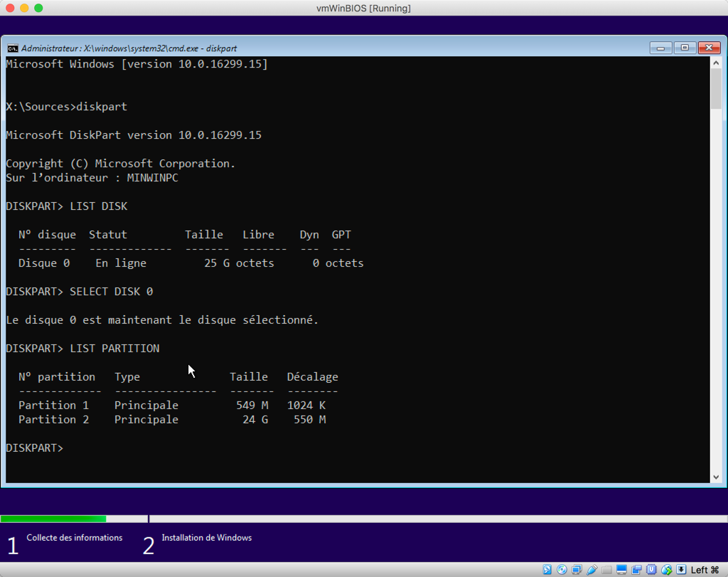Click the last empty DISKPART> prompt
The width and height of the screenshot is (728, 577).
[34, 448]
